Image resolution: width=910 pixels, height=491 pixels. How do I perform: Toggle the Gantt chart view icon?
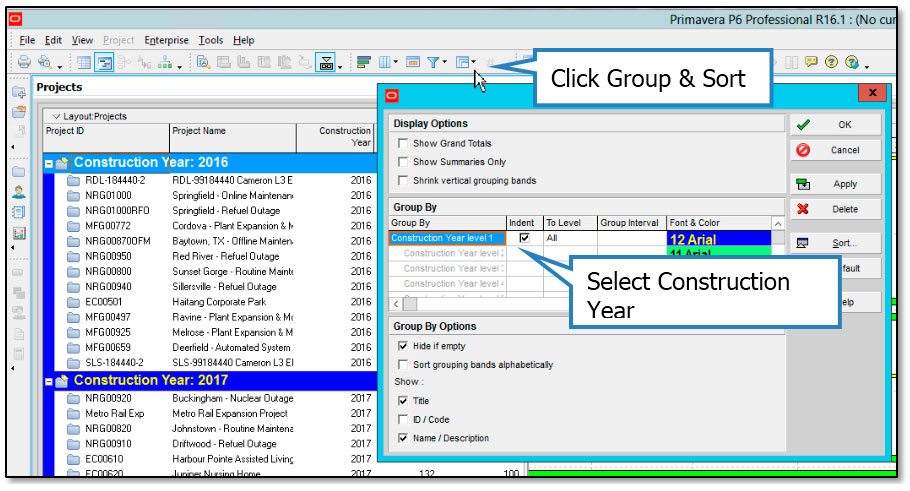(104, 62)
